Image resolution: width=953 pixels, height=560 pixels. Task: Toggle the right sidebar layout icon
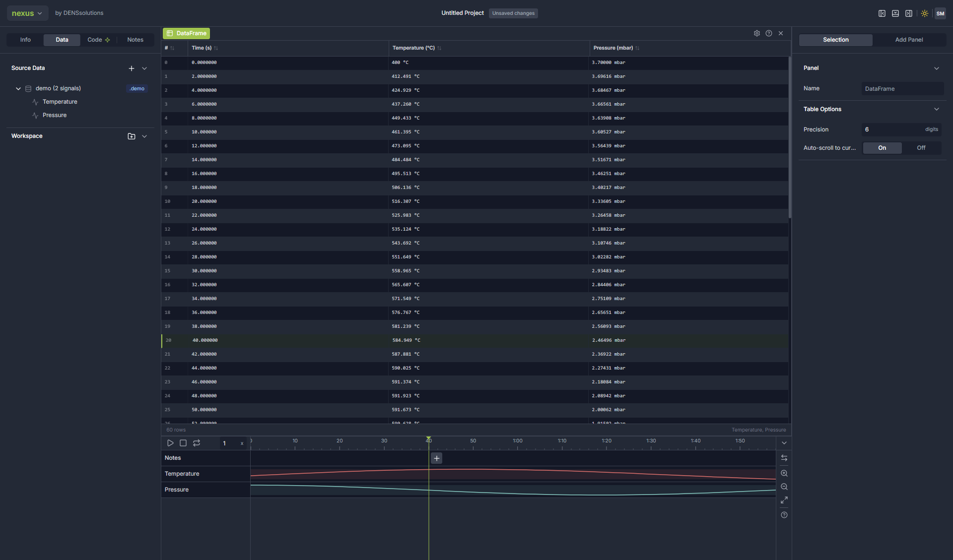pyautogui.click(x=908, y=13)
